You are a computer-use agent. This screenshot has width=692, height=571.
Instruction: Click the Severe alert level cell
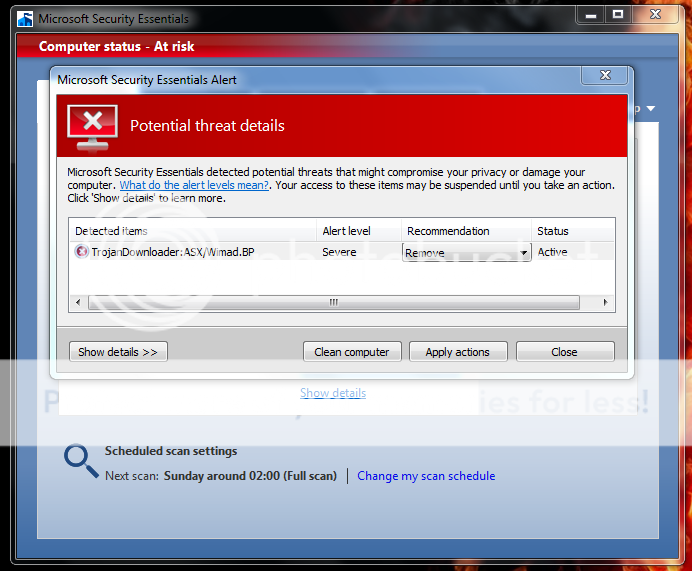click(x=339, y=252)
